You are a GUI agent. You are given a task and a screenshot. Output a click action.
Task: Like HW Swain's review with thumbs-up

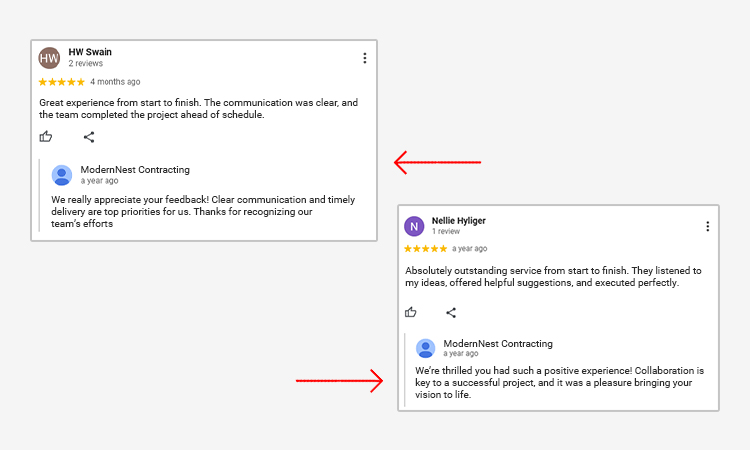(x=46, y=137)
